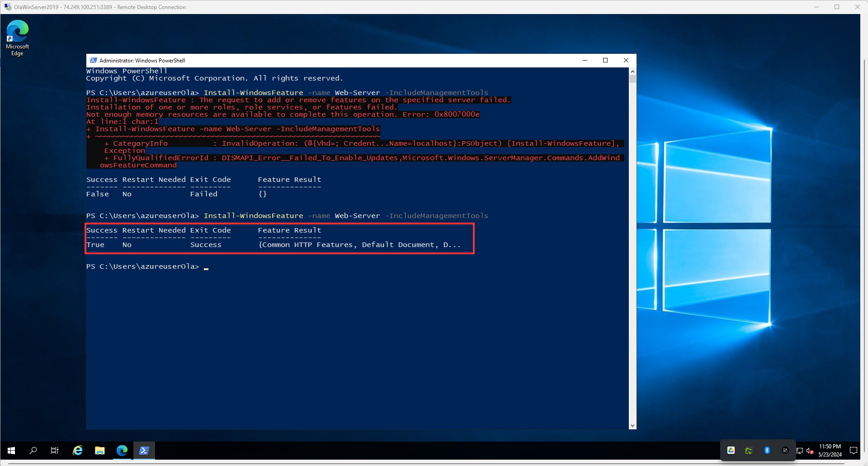
Task: Close the Remote Desktop Connection window
Action: pyautogui.click(x=857, y=7)
